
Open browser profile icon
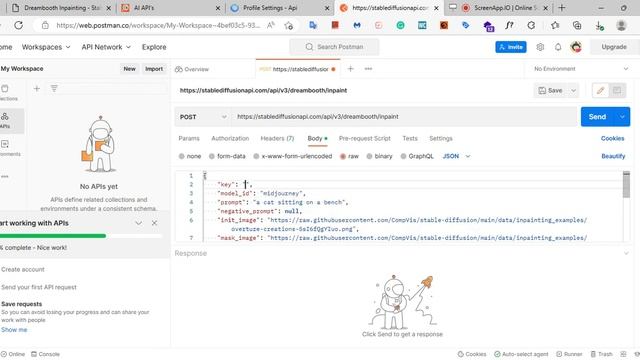(x=621, y=25)
